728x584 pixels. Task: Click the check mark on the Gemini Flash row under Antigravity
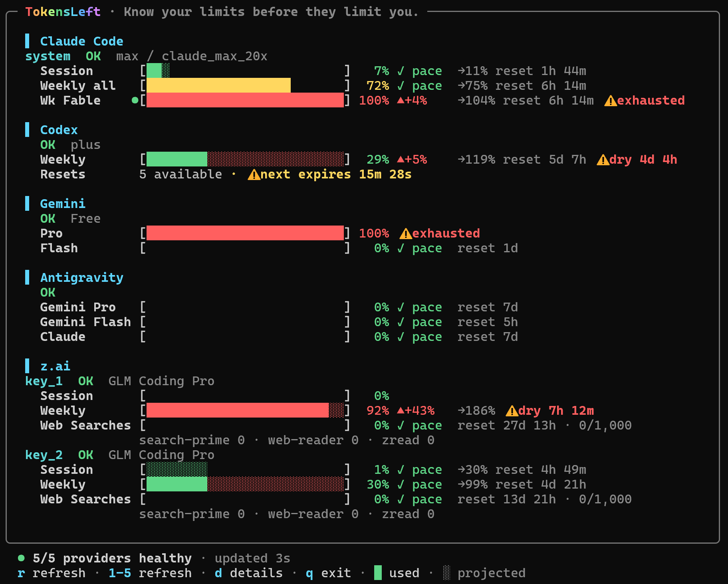click(x=401, y=322)
